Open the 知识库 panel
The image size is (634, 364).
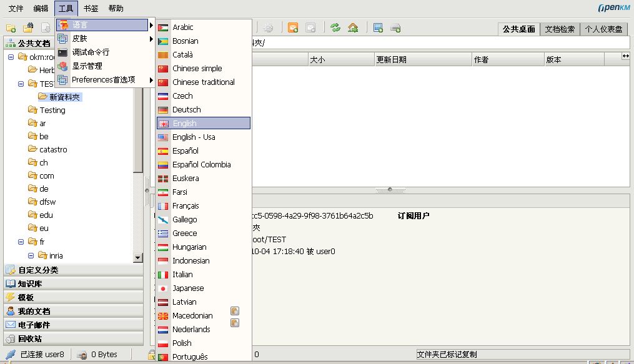coord(74,283)
